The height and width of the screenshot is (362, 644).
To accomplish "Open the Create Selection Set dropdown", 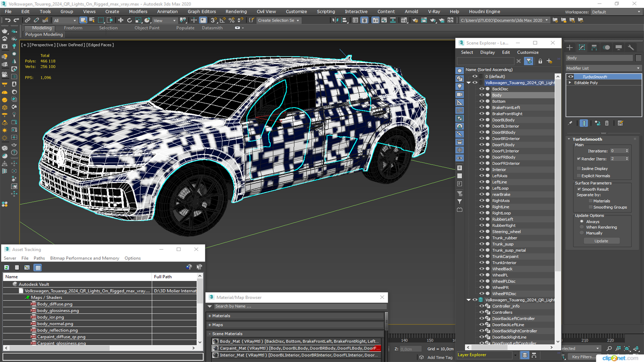I will (x=279, y=20).
